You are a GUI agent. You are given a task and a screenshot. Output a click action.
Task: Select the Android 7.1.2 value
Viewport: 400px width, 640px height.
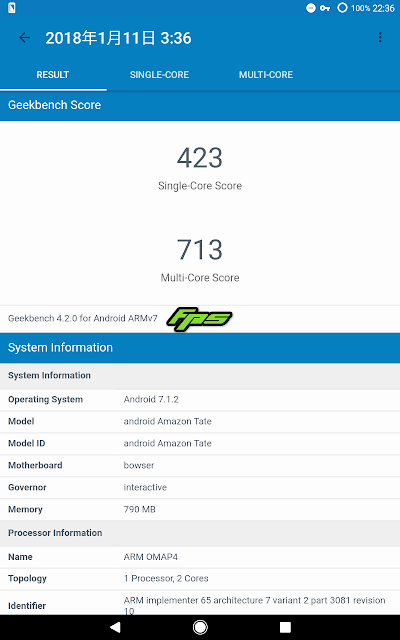tap(151, 399)
